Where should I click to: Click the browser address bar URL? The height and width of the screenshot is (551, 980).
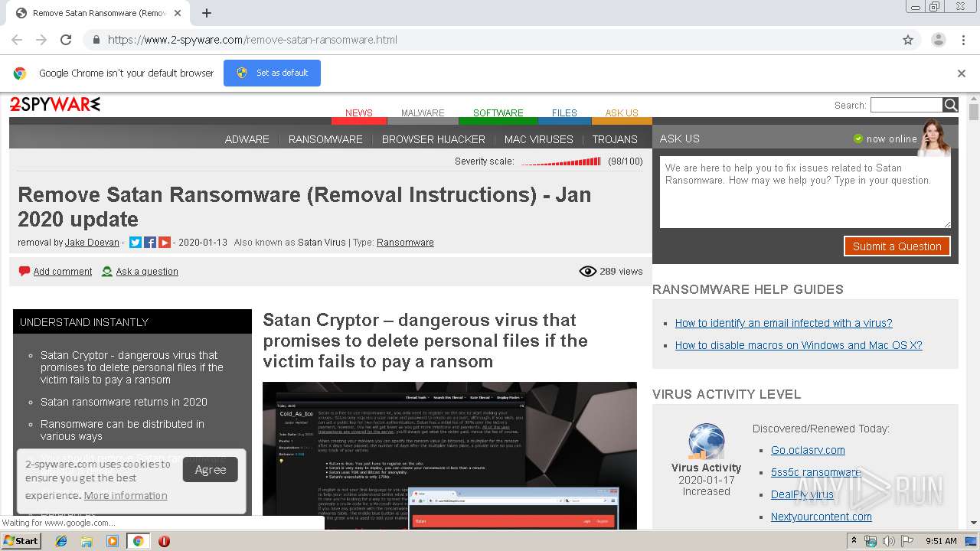[253, 40]
